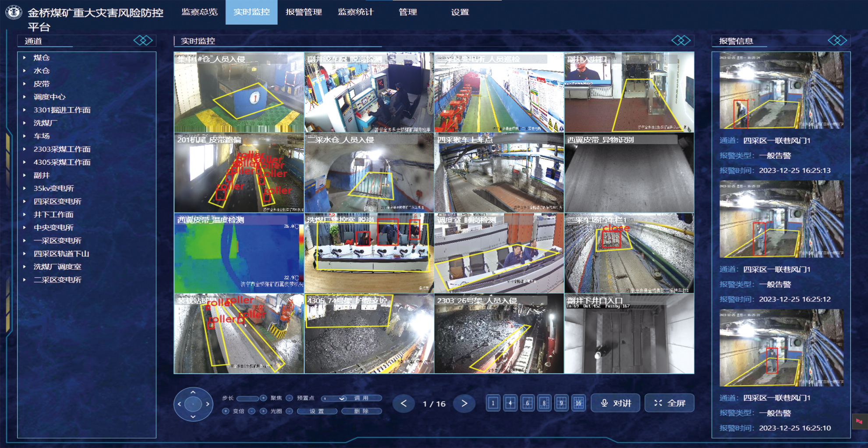The image size is (868, 448).
Task: Tilt the PTZ camera up
Action: point(193,392)
